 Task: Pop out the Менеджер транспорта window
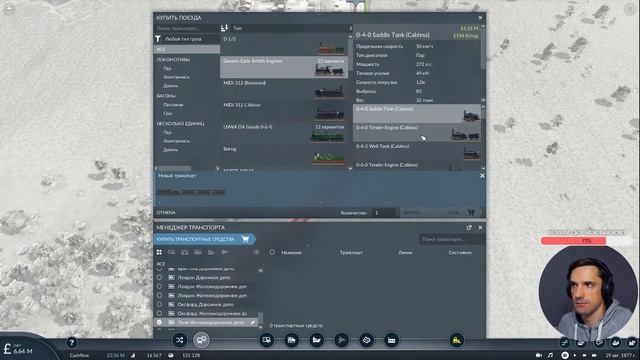[469, 227]
